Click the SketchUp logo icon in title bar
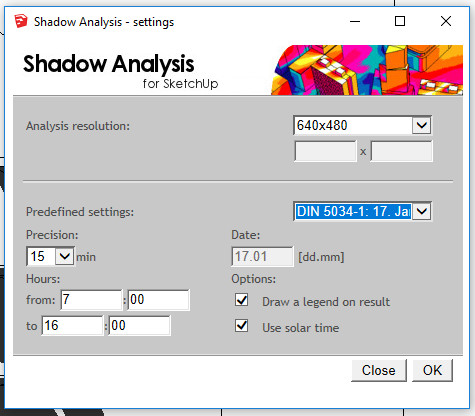 (x=20, y=22)
